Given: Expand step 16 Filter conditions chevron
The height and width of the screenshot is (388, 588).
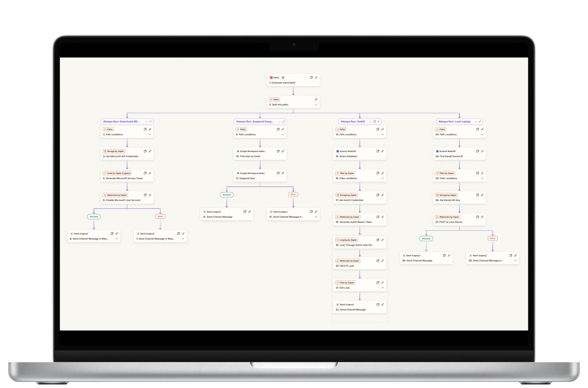Looking at the screenshot, I should click(383, 178).
